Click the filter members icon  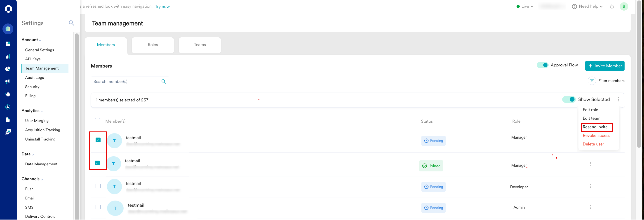point(592,81)
